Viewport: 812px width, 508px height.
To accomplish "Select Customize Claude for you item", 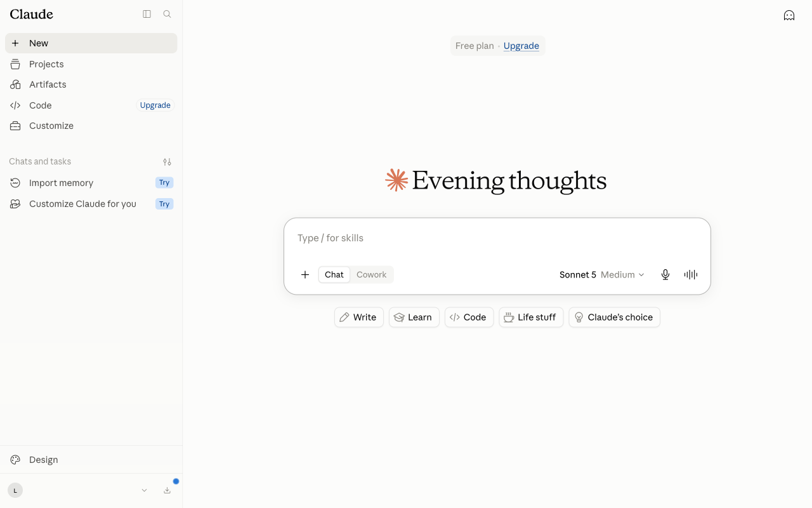I will 91,204.
